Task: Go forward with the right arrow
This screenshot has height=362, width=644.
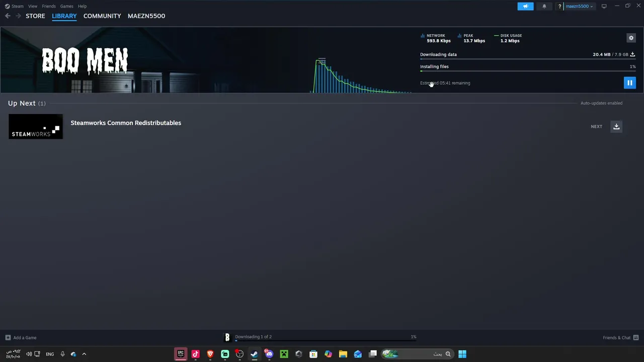Action: point(18,16)
